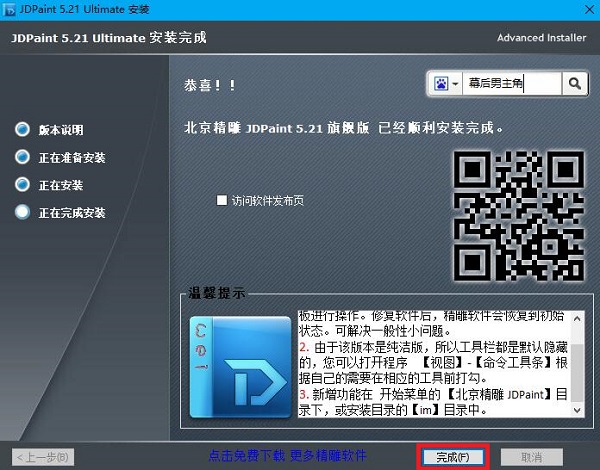The width and height of the screenshot is (600, 470).
Task: Open the 点击免费下载 更多精雕软件 link
Action: [287, 457]
